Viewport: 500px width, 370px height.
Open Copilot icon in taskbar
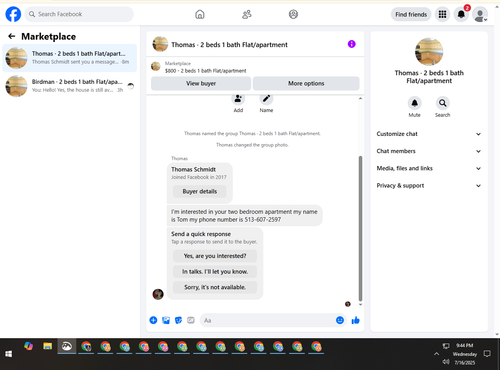pyautogui.click(x=28, y=346)
